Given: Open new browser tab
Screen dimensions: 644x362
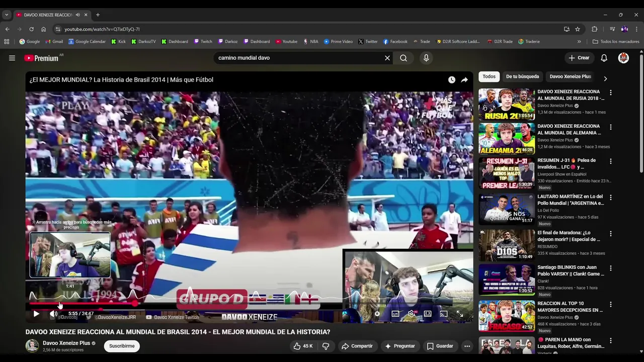Looking at the screenshot, I should (98, 15).
